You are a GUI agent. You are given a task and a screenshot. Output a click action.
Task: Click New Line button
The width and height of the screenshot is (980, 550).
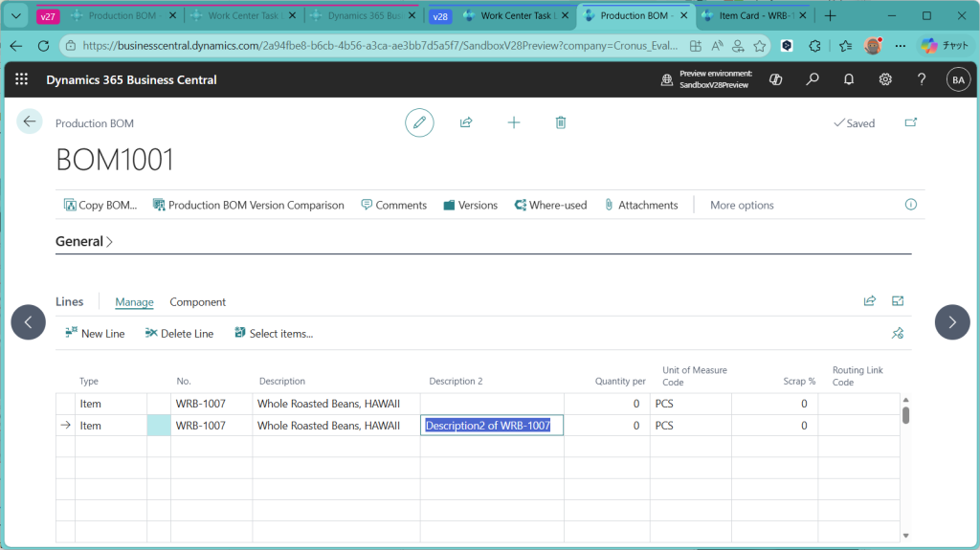pyautogui.click(x=95, y=334)
